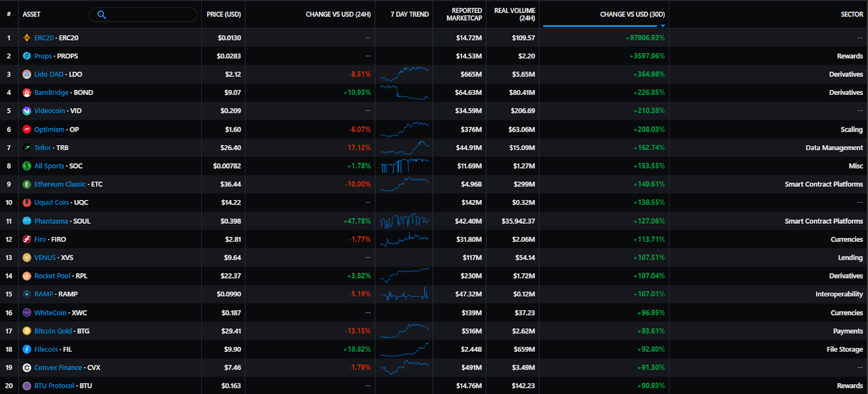Click the Ethereum Classic logo icon
The image size is (868, 394).
coord(27,184)
